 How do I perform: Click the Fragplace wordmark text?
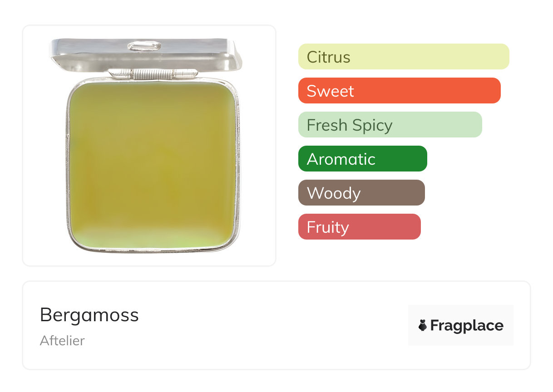[467, 326]
